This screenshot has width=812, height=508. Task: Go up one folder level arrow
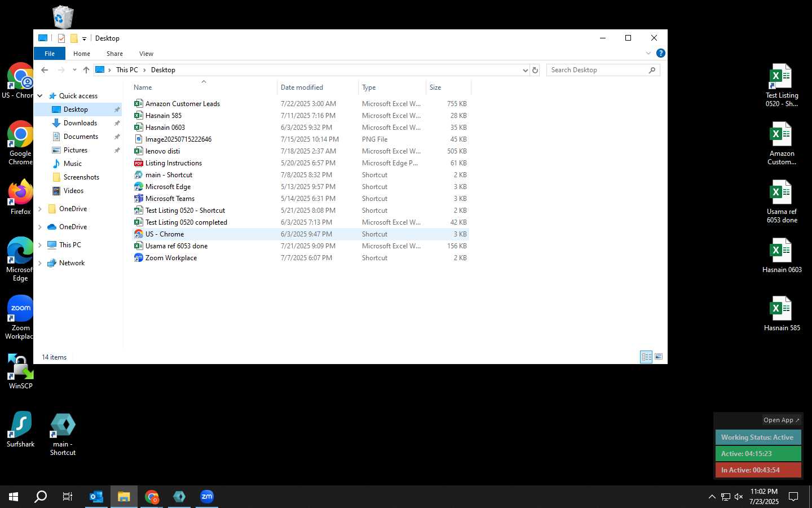point(86,70)
